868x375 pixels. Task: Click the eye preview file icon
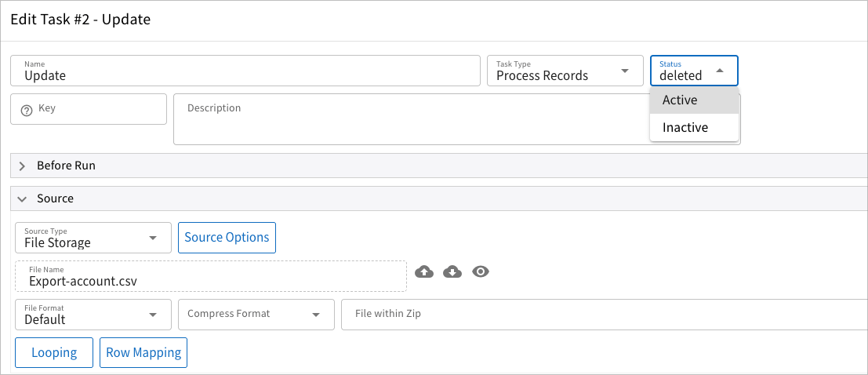pyautogui.click(x=481, y=272)
